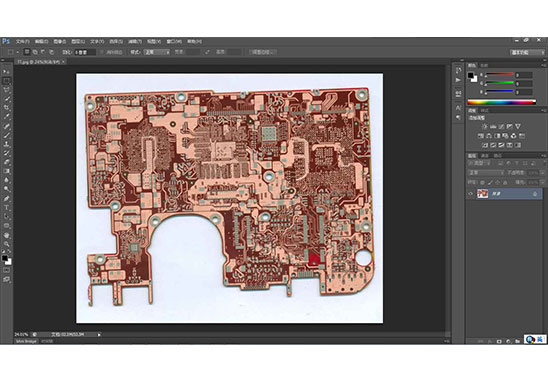Select the Quick Selection tool
Image resolution: width=548 pixels, height=382 pixels.
click(7, 98)
